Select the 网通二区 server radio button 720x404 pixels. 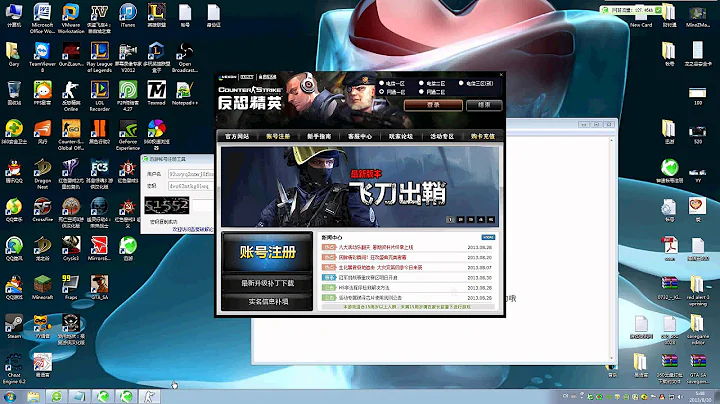click(421, 92)
